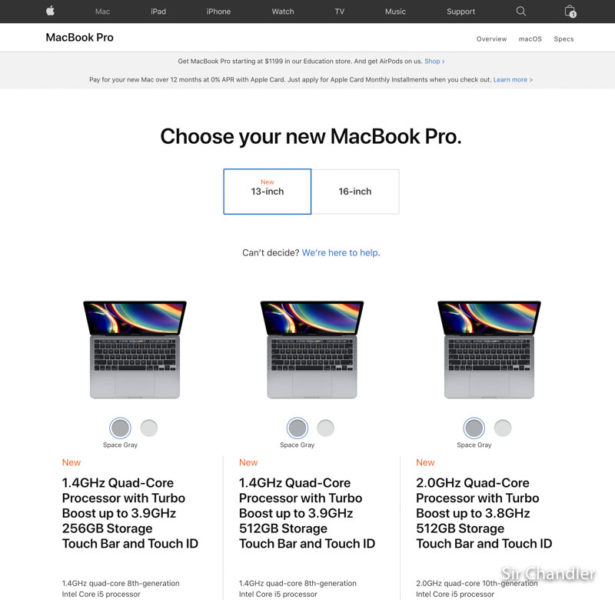Choose Silver swatch for 2.0GHz model
This screenshot has height=600, width=615.
(503, 428)
